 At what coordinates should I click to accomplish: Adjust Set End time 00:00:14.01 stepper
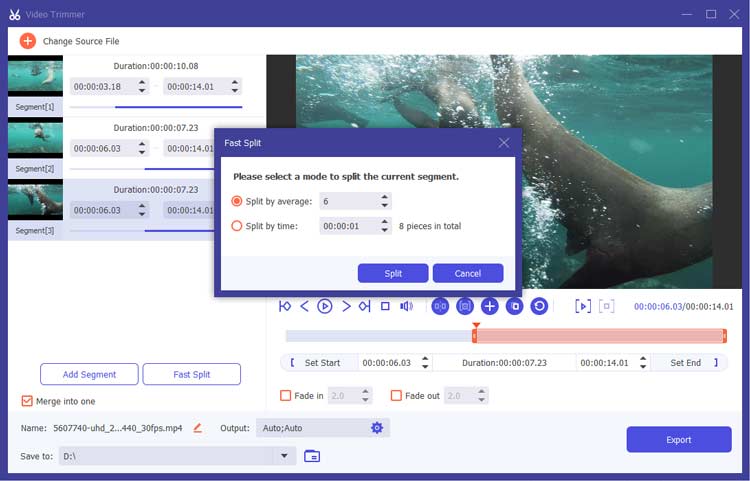(643, 362)
